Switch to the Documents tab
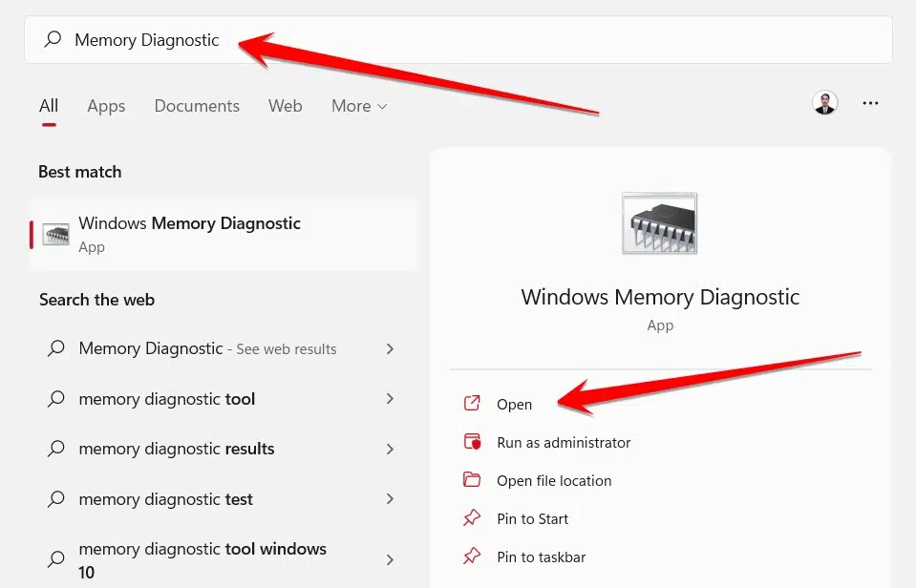This screenshot has width=916, height=588. point(197,106)
